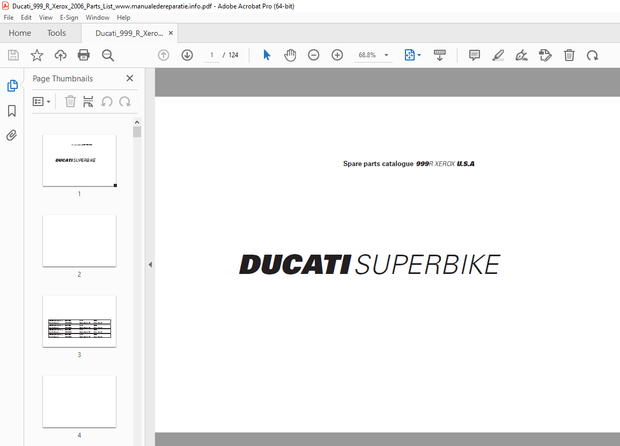Click the DUCATI SUPERBIKE logo text
The width and height of the screenshot is (620, 446).
(370, 265)
